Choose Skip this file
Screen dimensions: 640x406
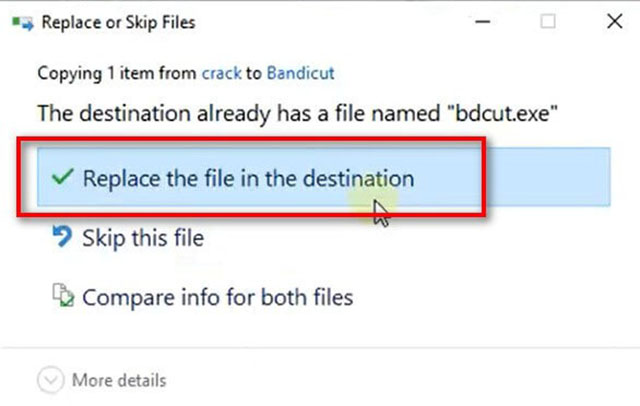tap(143, 238)
